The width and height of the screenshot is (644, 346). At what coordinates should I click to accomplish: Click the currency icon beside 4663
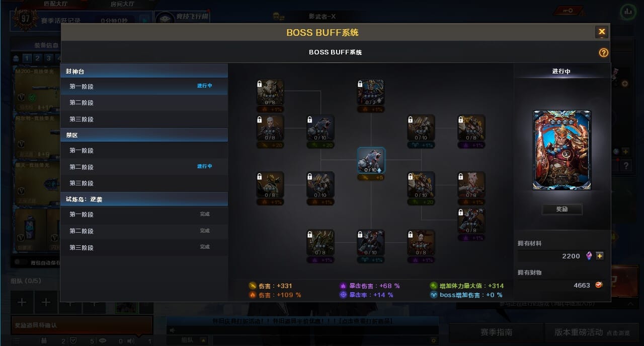point(599,285)
